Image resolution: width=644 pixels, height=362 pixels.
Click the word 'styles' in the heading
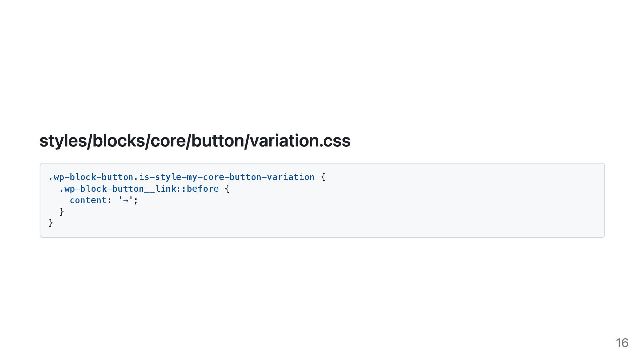(63, 140)
